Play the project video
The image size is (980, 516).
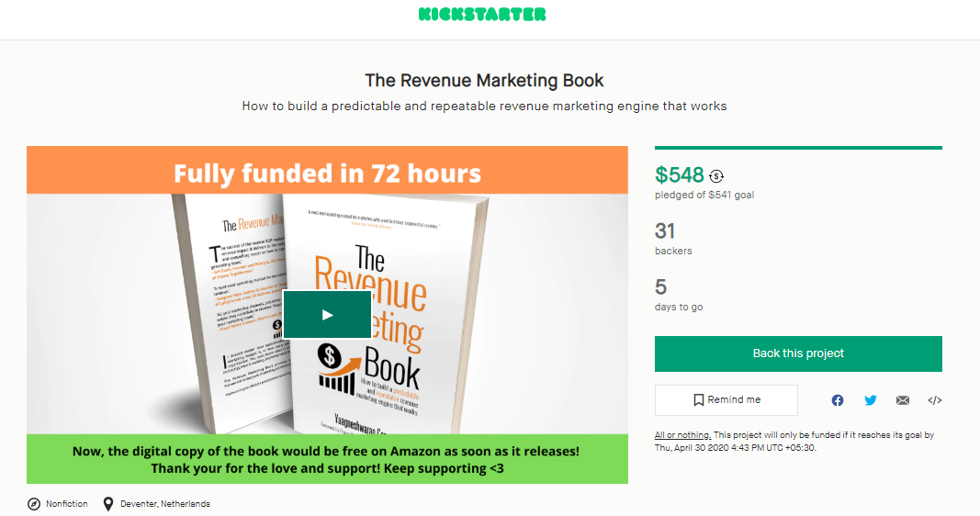point(328,315)
